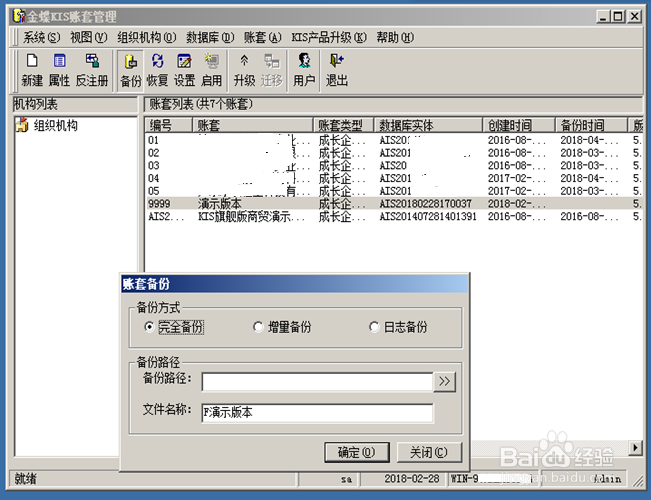Open the 用户 (Users) toolbar icon
The height and width of the screenshot is (500, 651).
coord(304,70)
